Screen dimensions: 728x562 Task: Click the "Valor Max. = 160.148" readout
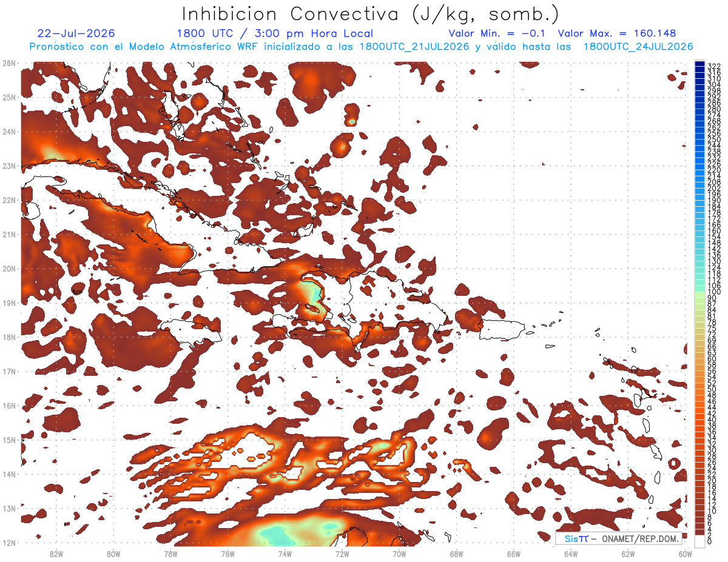tap(617, 33)
